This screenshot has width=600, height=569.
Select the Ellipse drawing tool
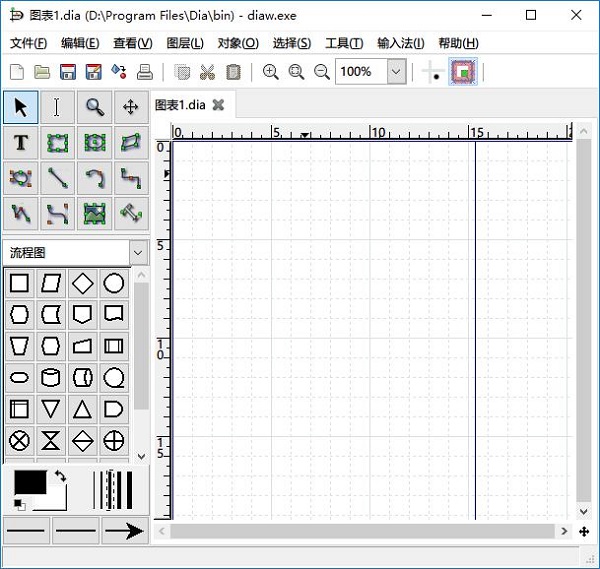tap(94, 143)
